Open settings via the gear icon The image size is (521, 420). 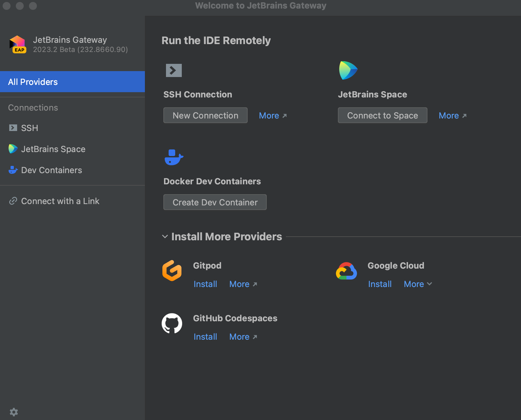14,412
